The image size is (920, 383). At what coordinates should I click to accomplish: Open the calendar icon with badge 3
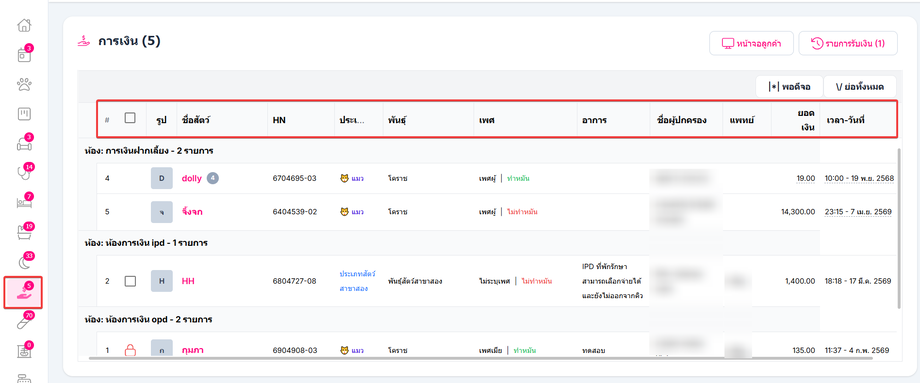click(23, 55)
